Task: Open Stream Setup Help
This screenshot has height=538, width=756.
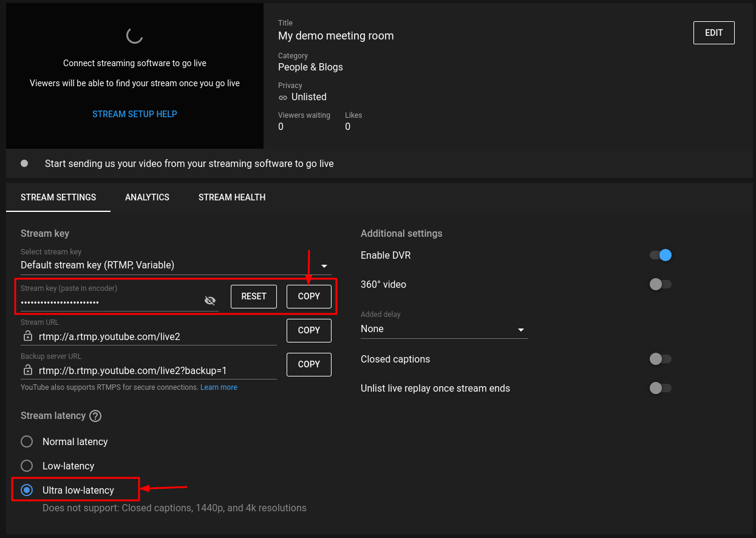Action: 134,114
